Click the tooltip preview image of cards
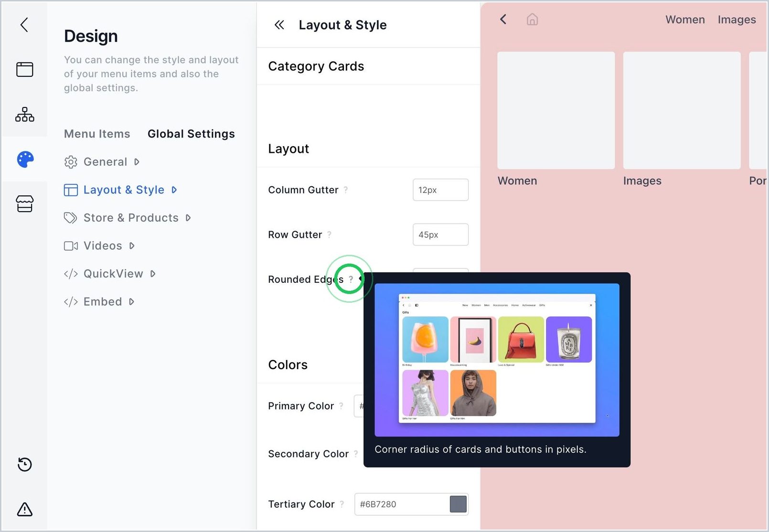Viewport: 769px width, 532px height. pos(497,360)
